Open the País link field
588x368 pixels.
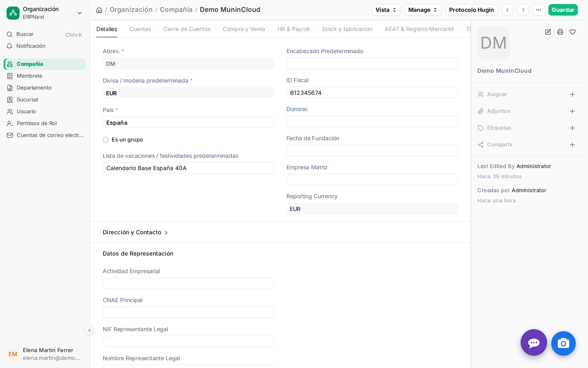pos(189,122)
